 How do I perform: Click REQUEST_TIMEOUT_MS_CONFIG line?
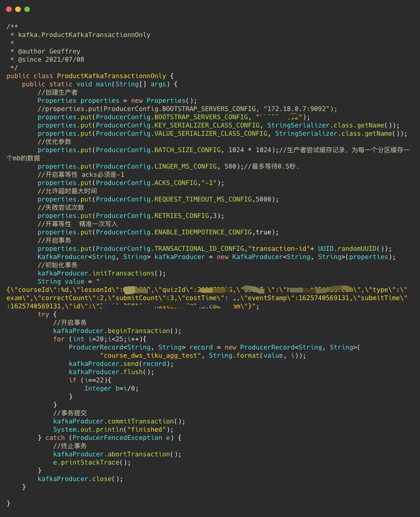(158, 199)
